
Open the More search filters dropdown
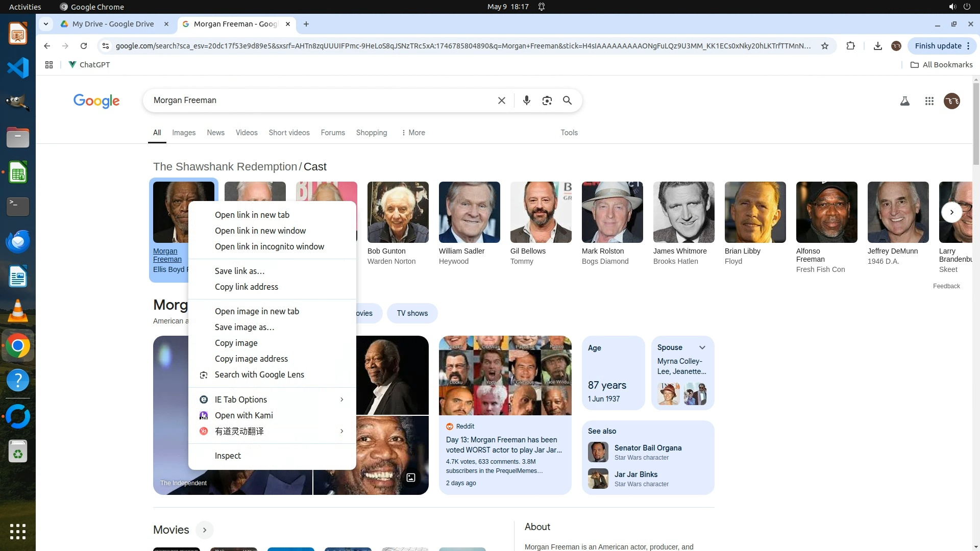coord(413,133)
